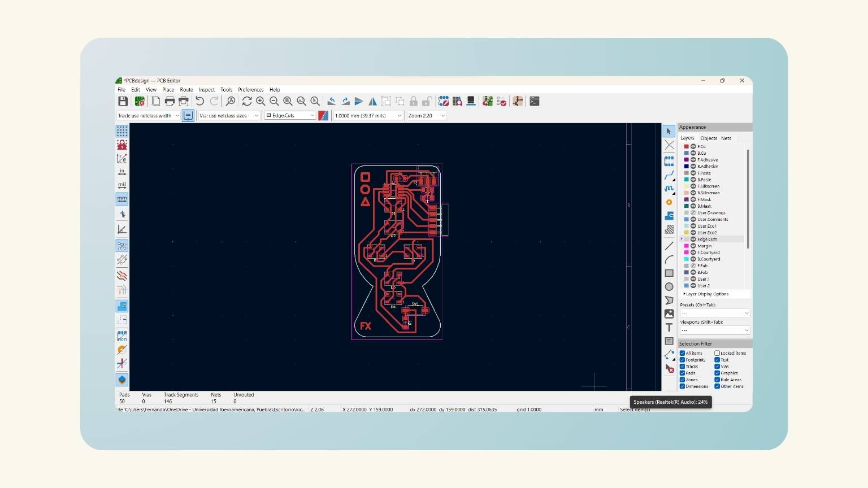This screenshot has width=868, height=488.
Task: Open the footprint editor from the toolbar
Action: (x=444, y=101)
